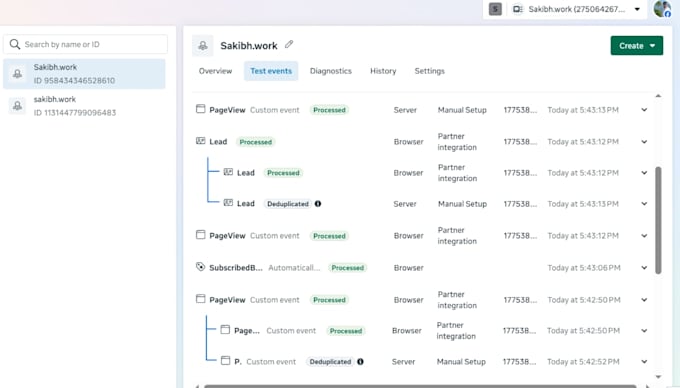Click the scroll up arrow of events list
The width and height of the screenshot is (680, 388).
click(x=658, y=96)
